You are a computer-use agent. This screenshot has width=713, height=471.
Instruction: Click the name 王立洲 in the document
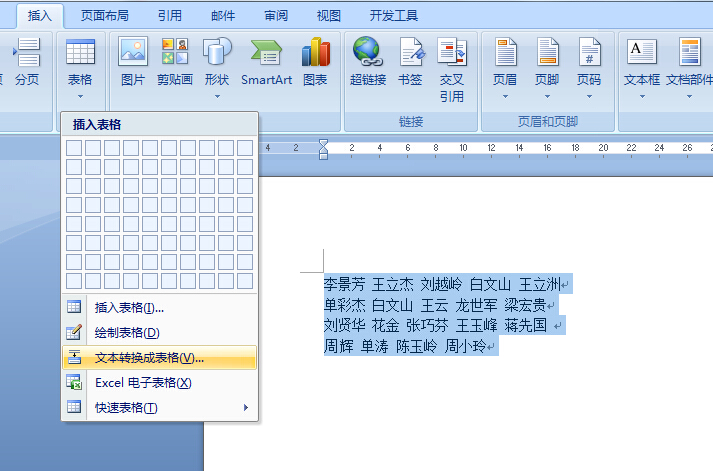coord(540,284)
